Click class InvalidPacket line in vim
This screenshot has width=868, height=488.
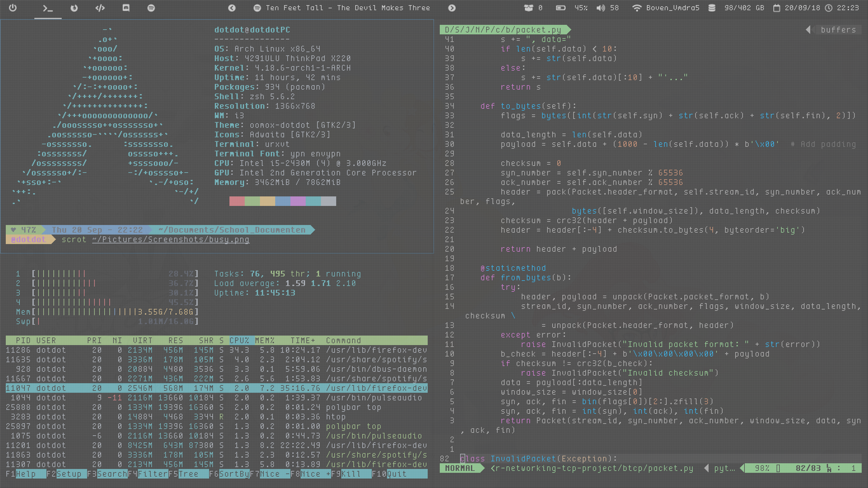tap(539, 459)
